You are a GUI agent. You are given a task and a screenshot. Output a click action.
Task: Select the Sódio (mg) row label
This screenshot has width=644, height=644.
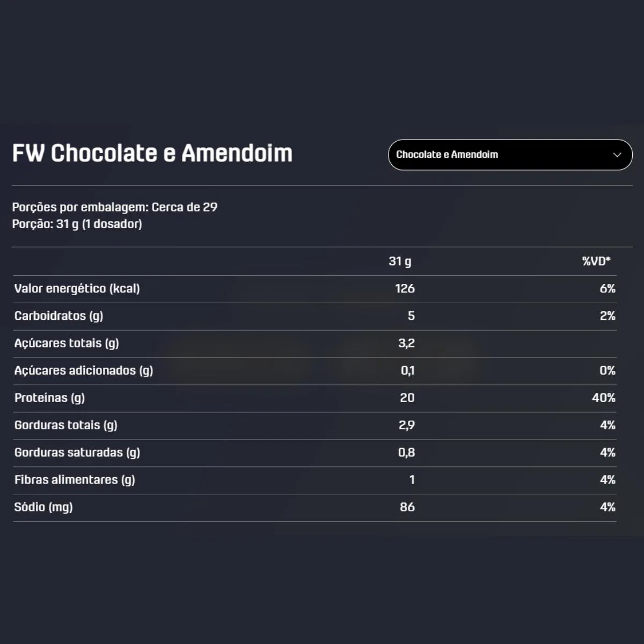[x=43, y=507]
